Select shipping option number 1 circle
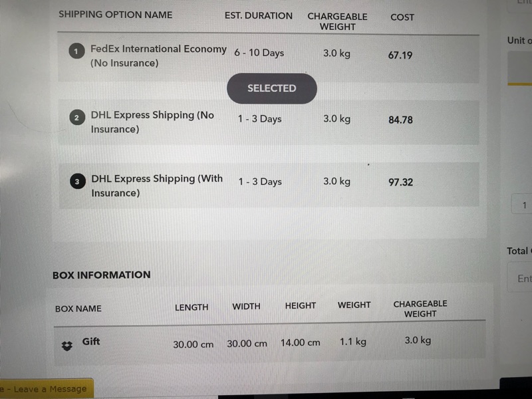The width and height of the screenshot is (532, 399). pyautogui.click(x=76, y=51)
